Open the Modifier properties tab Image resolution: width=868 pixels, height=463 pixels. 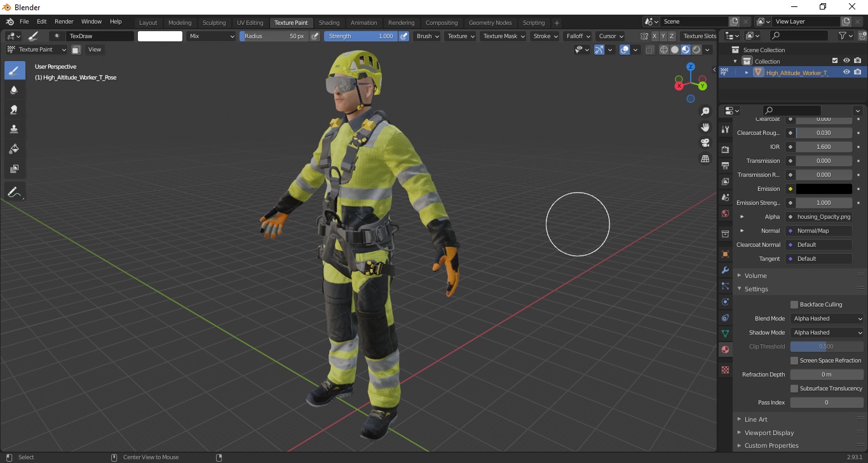[726, 270]
